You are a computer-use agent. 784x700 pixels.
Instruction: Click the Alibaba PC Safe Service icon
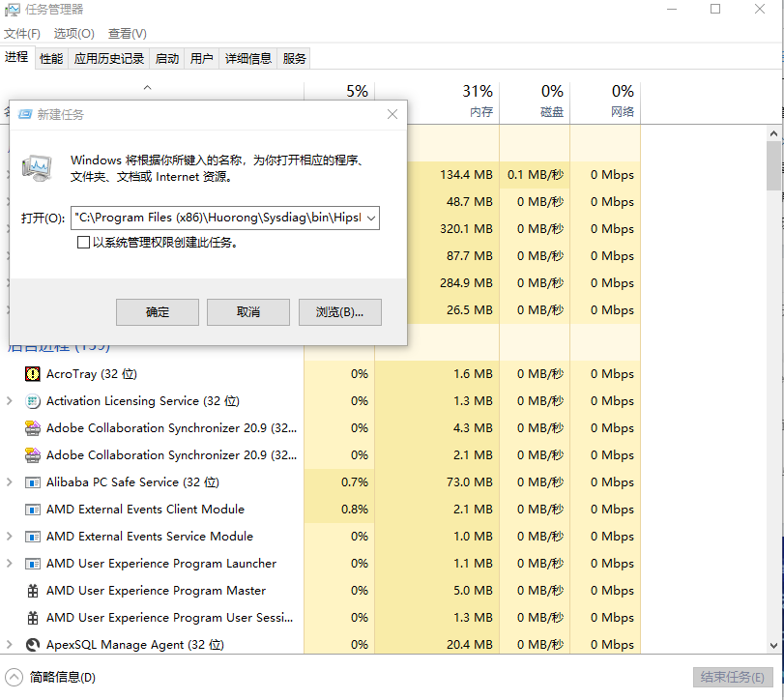(33, 482)
